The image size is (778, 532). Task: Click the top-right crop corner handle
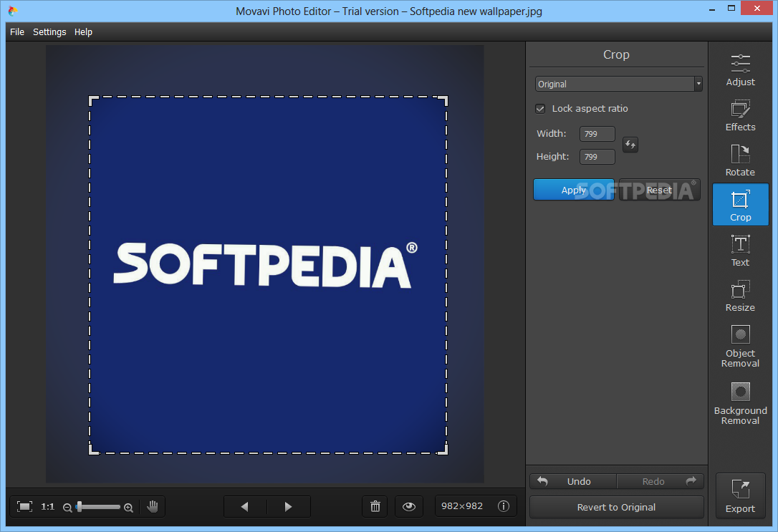(443, 101)
